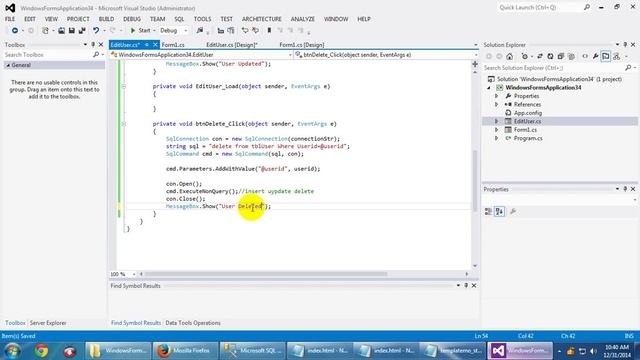Expand the Form1.cs tree node
Screen dimensions: 640x360
[x=497, y=130]
